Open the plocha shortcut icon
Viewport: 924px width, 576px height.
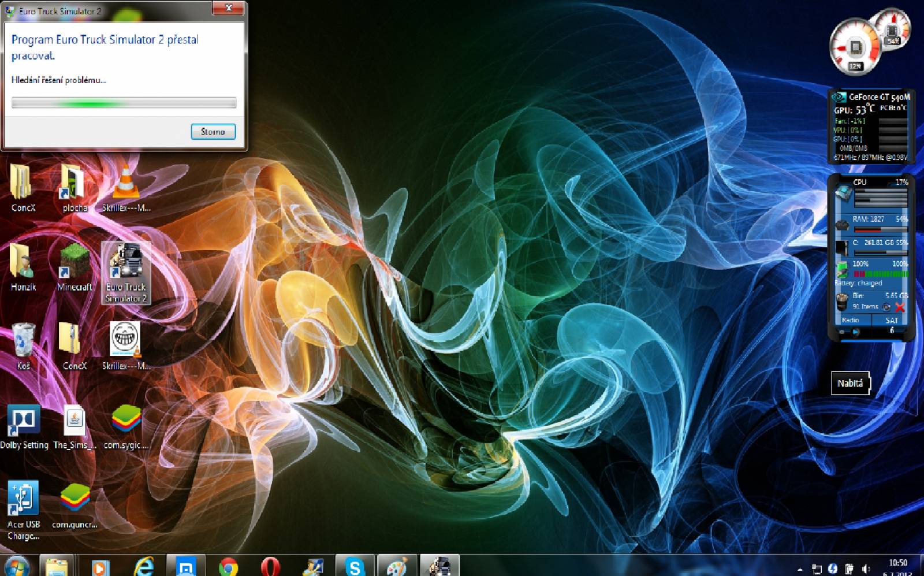click(x=74, y=188)
